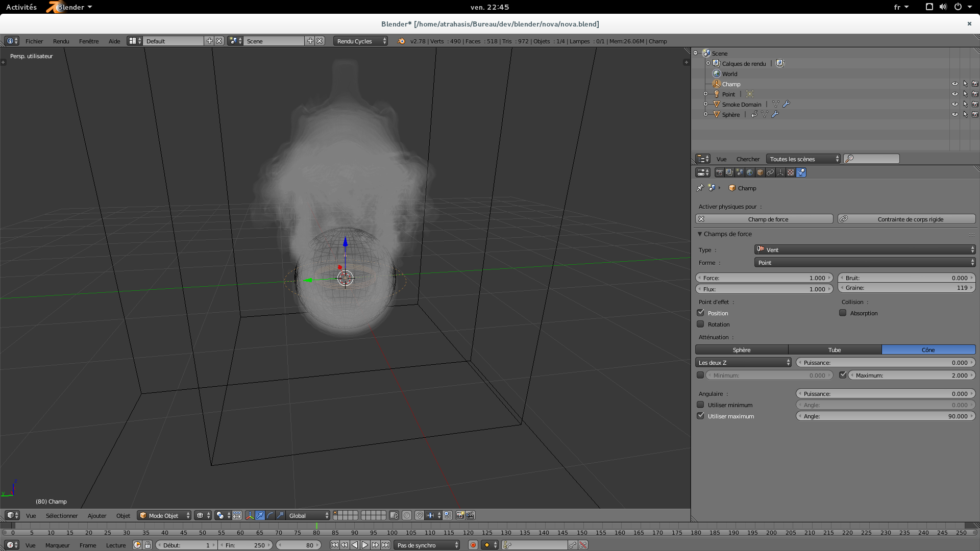Select the scale manipulator icon
The image size is (980, 551).
280,515
